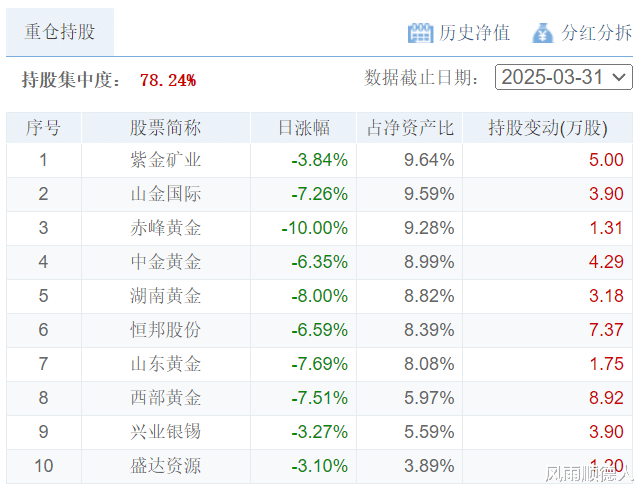Open stock 山东黄金

click(166, 364)
